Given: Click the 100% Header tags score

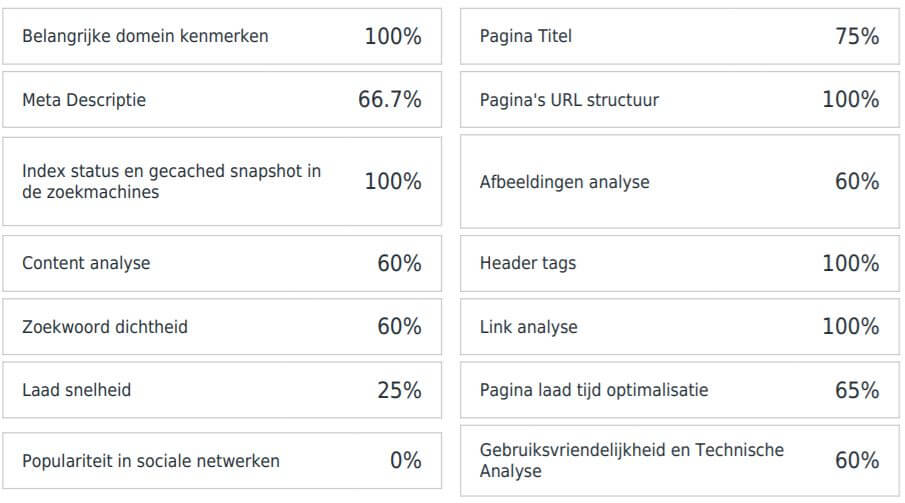Looking at the screenshot, I should (x=851, y=263).
